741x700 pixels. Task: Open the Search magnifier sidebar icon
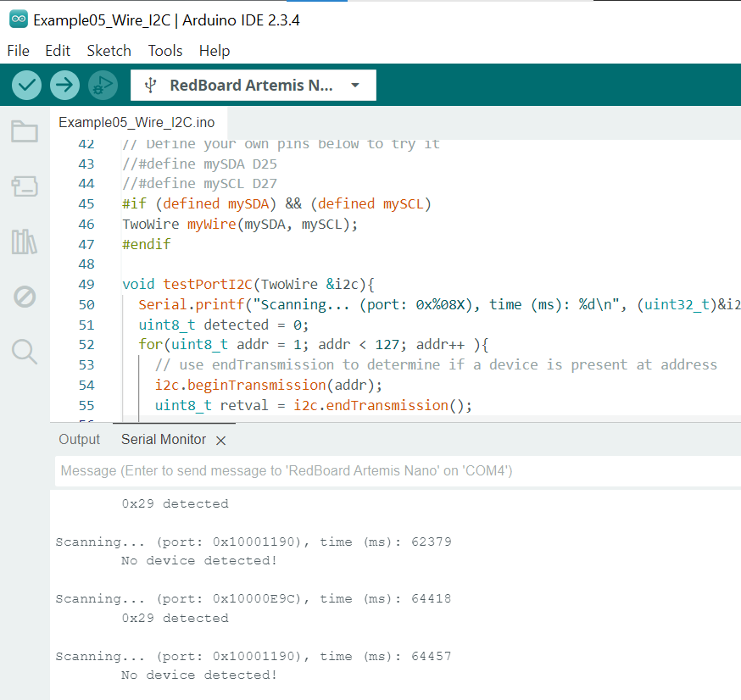[25, 352]
